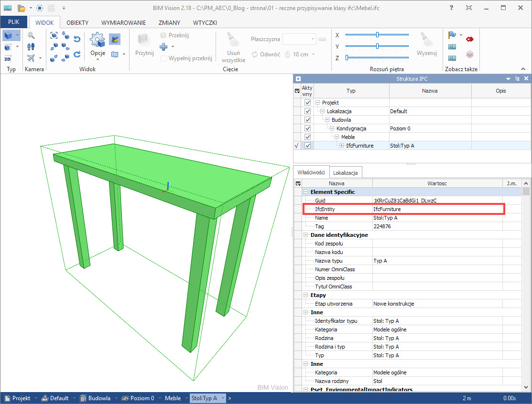Open the Opcje gear settings button
This screenshot has height=404, width=532.
point(98,41)
